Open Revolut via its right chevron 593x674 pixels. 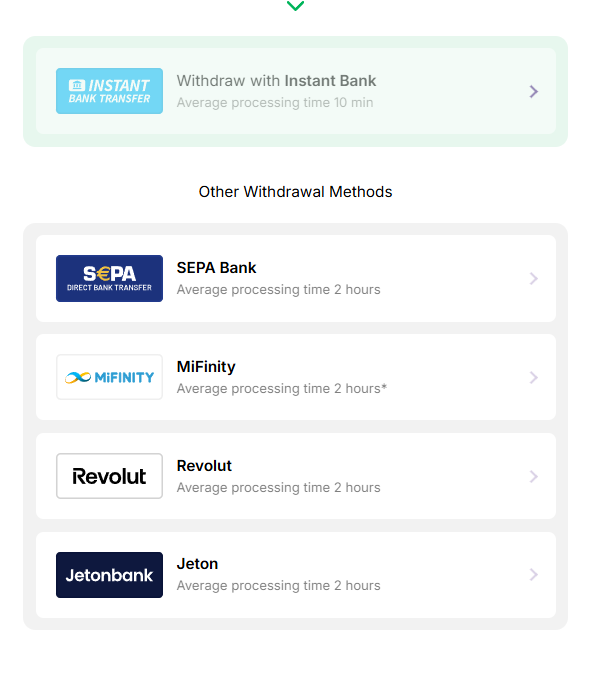coord(533,476)
